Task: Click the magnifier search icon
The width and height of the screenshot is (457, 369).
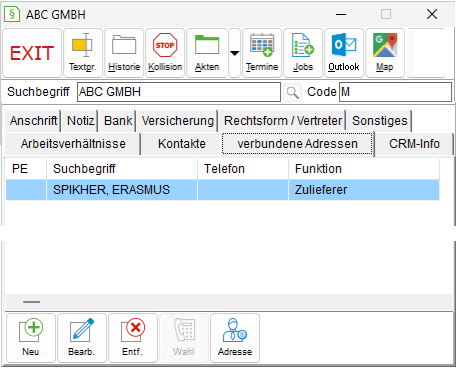Action: click(x=293, y=92)
